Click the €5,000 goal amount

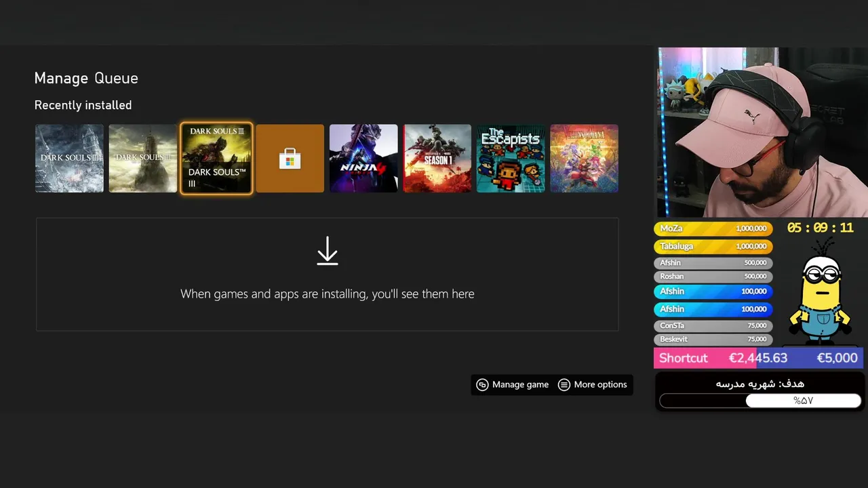[837, 358]
